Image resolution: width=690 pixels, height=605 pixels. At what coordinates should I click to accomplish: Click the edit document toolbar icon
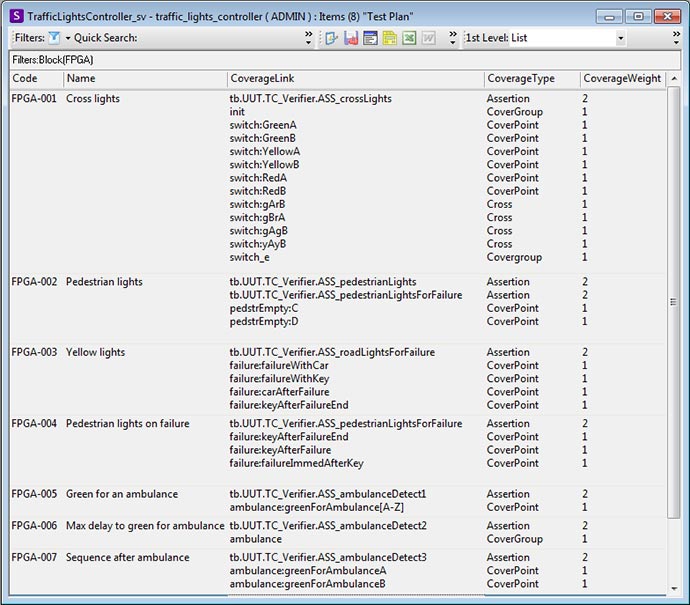pyautogui.click(x=331, y=38)
